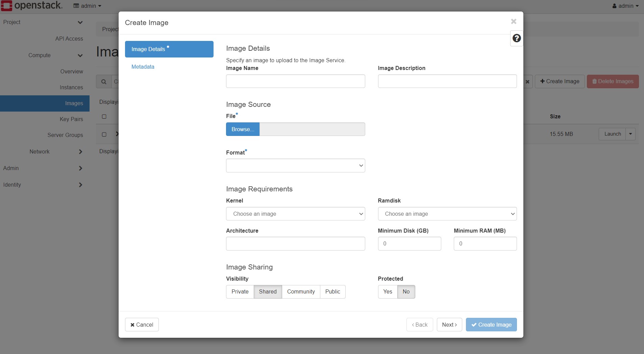The height and width of the screenshot is (354, 644).
Task: Cancel the image creation dialog
Action: coord(142,325)
